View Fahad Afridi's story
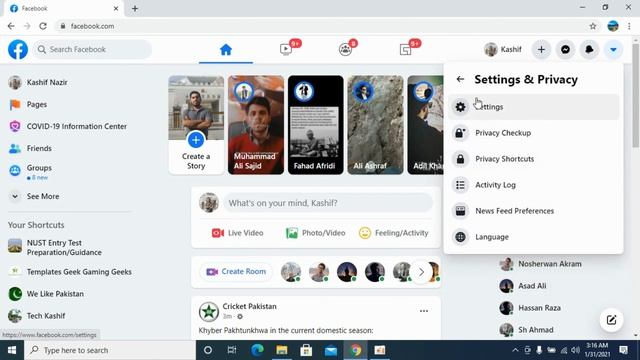Screen dimensions: 640x360 click(316, 125)
